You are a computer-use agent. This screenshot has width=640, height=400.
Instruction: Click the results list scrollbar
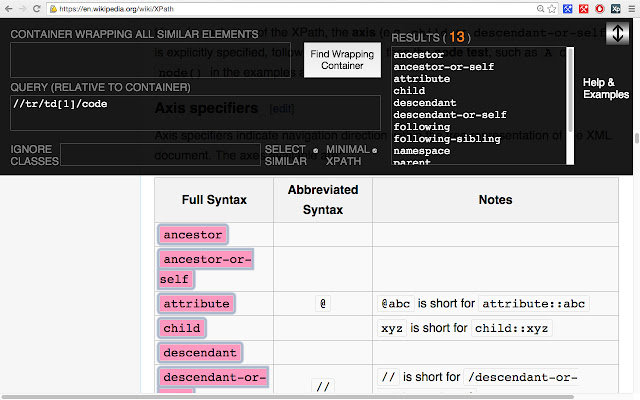point(571,100)
